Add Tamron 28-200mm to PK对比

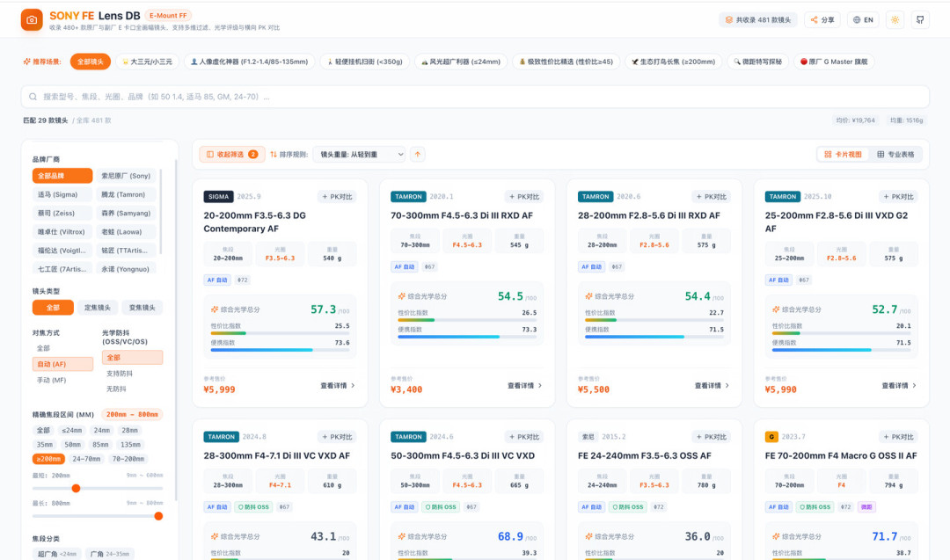[712, 197]
